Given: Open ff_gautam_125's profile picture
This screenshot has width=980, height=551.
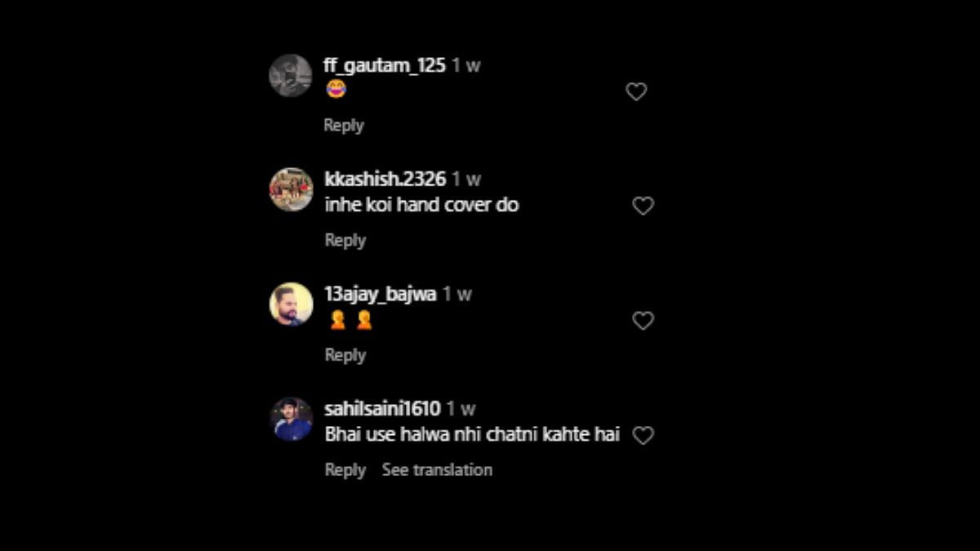Looking at the screenshot, I should coord(291,76).
